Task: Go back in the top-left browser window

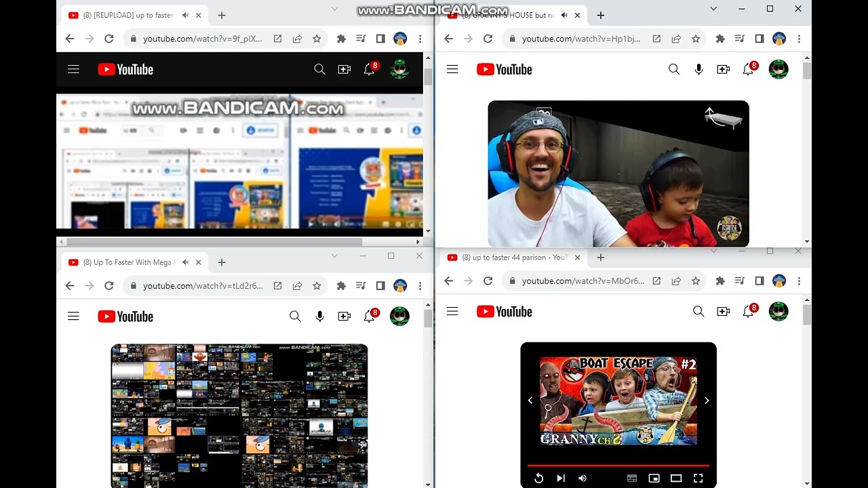Action: tap(70, 39)
